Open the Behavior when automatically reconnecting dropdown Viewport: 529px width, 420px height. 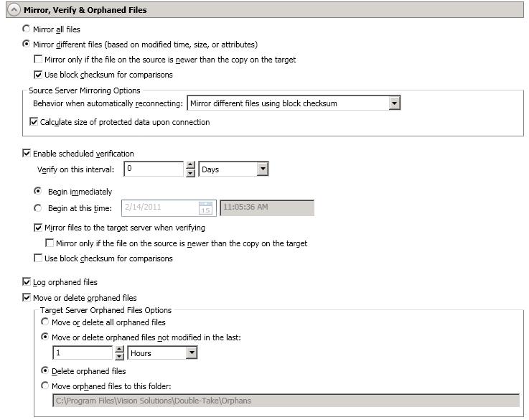click(394, 103)
